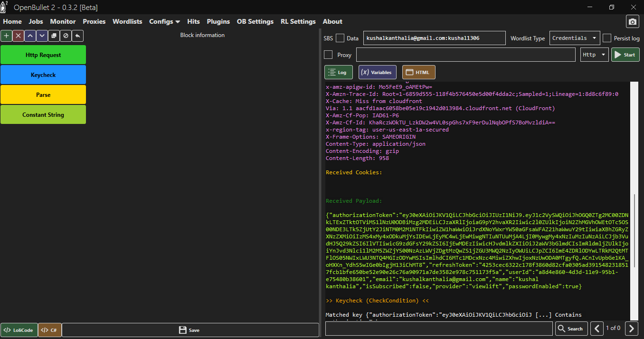Open the Http proxy type dropdown
644x339 pixels.
[595, 55]
